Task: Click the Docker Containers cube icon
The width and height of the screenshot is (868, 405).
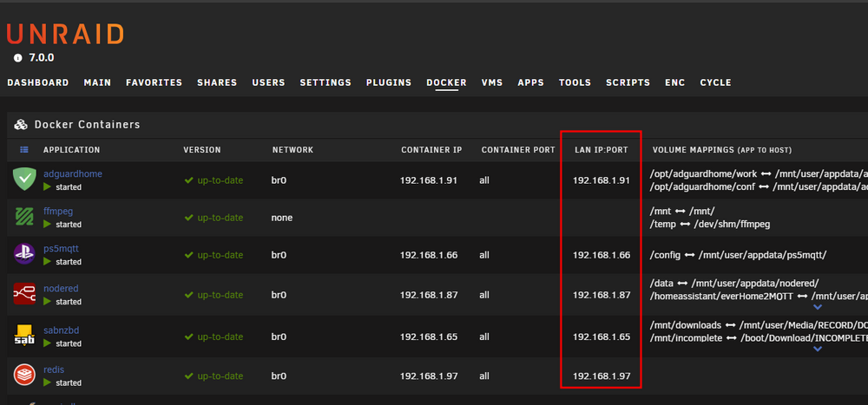Action: tap(21, 125)
